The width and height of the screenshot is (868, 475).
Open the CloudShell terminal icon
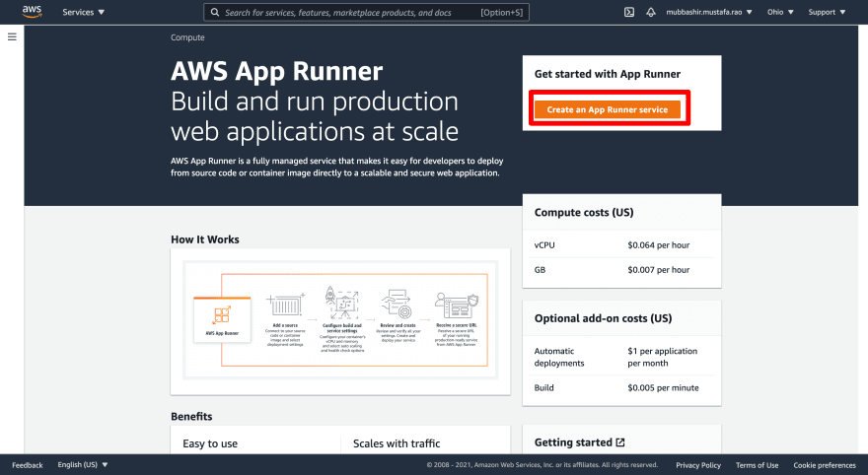(x=629, y=12)
